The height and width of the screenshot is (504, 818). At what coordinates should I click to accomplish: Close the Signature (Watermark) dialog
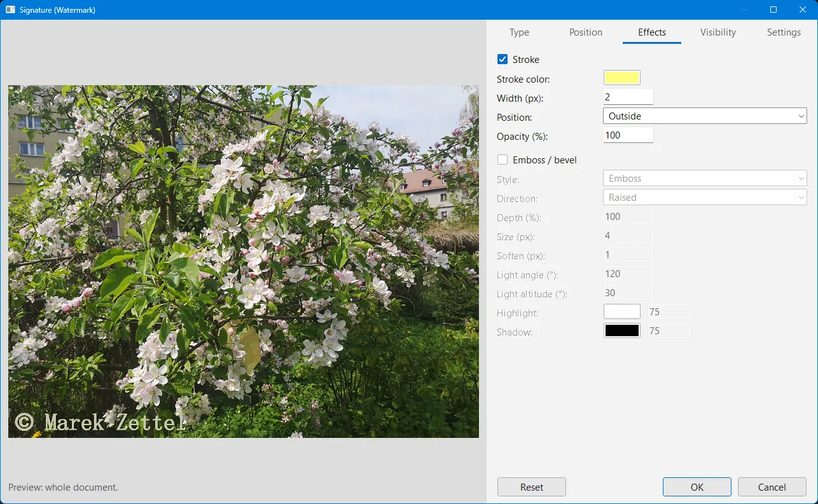coord(803,10)
